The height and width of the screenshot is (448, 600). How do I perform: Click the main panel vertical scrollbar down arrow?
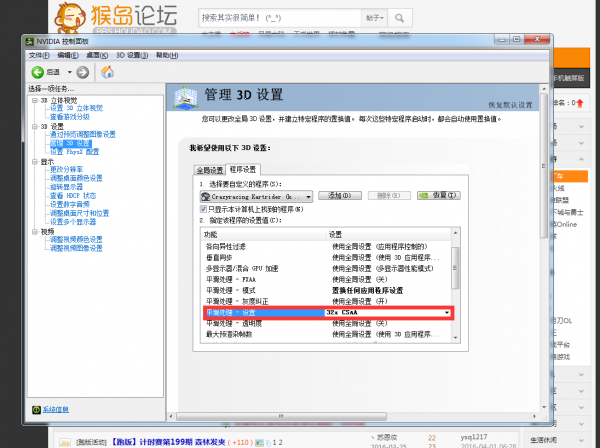(544, 407)
